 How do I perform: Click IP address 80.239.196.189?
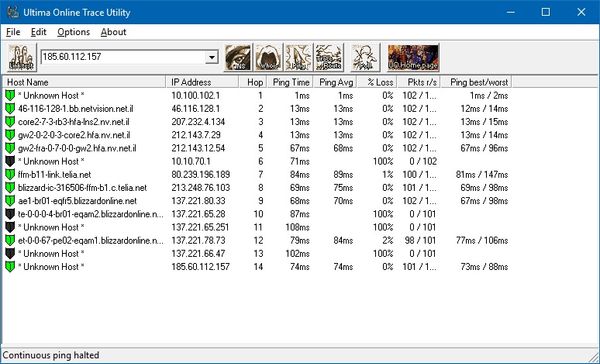[201, 175]
